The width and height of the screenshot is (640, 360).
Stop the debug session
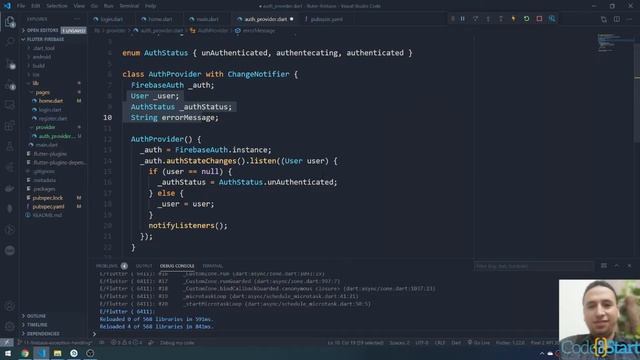point(539,19)
